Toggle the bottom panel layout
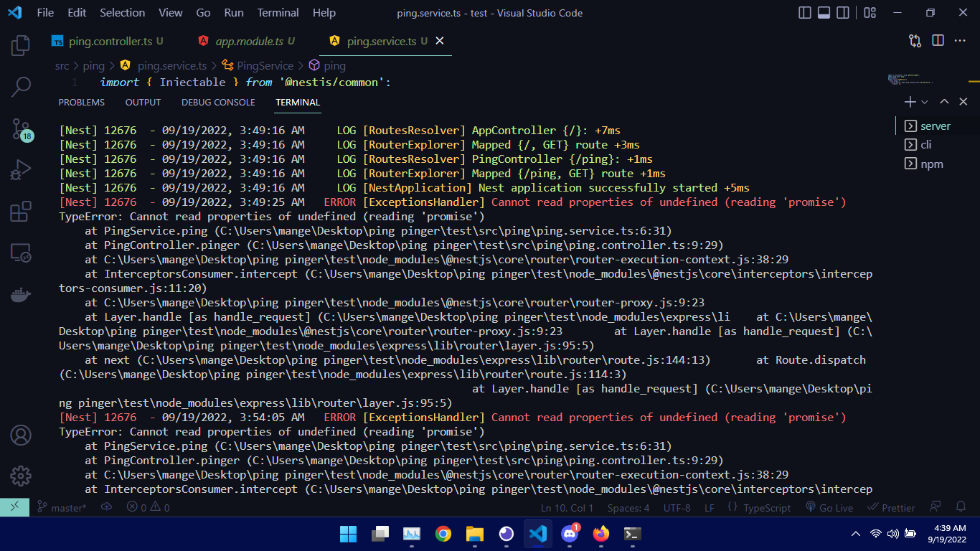Image resolution: width=980 pixels, height=551 pixels. click(x=824, y=13)
